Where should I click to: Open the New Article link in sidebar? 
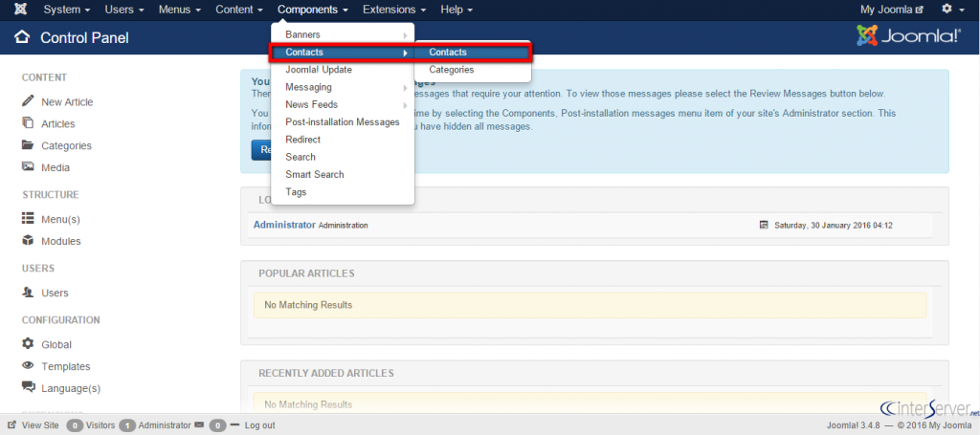[67, 101]
